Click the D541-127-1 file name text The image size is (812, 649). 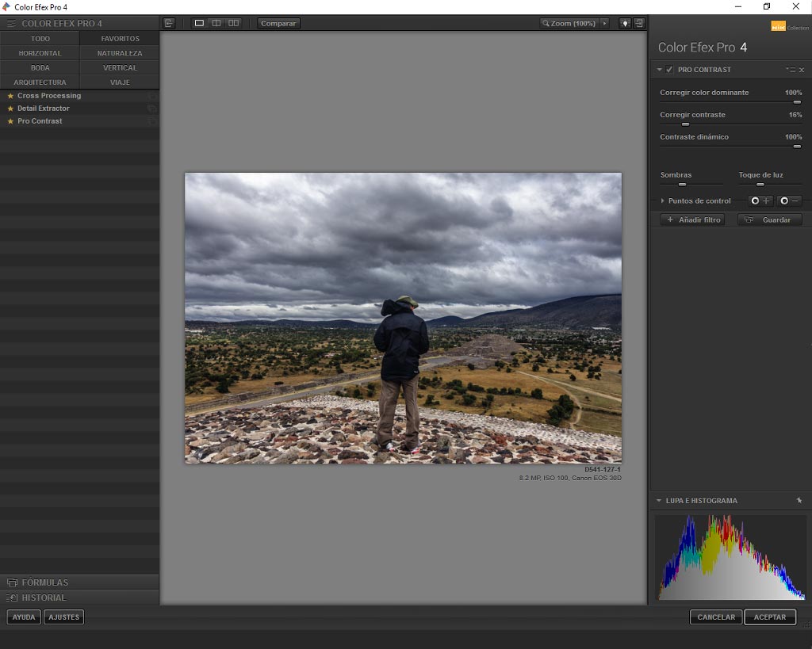click(603, 469)
